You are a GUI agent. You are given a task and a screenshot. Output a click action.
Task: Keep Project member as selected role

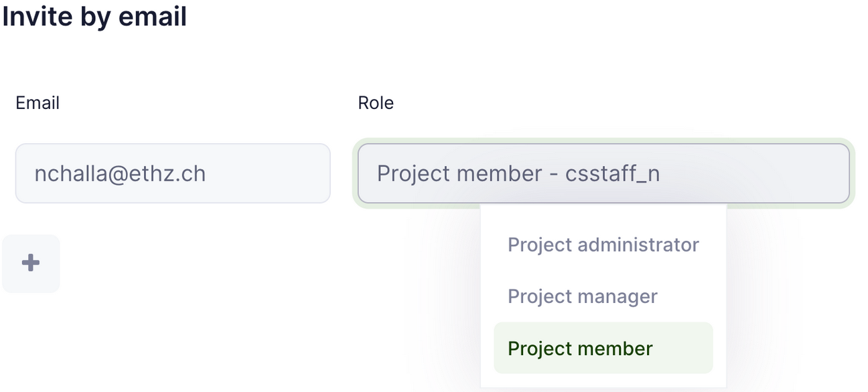(603, 348)
